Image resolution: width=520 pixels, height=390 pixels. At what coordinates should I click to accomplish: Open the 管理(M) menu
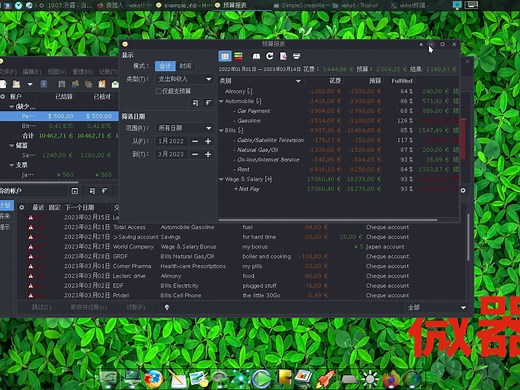82,72
